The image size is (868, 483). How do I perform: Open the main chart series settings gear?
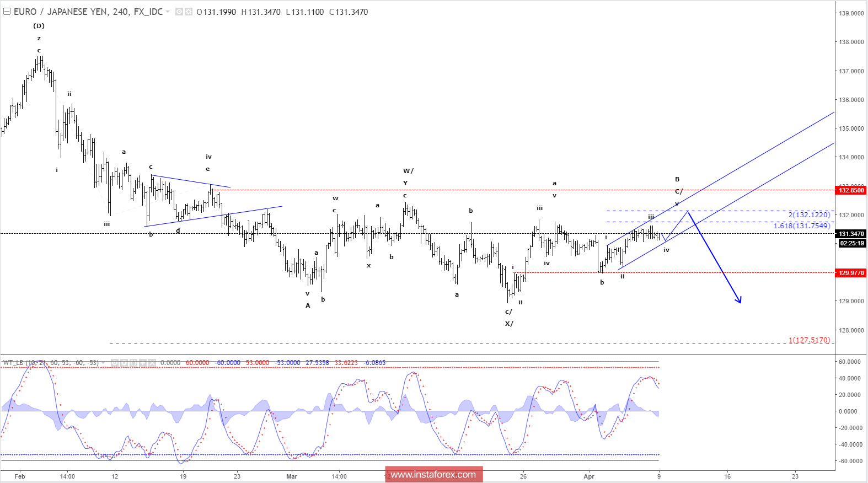tap(189, 12)
